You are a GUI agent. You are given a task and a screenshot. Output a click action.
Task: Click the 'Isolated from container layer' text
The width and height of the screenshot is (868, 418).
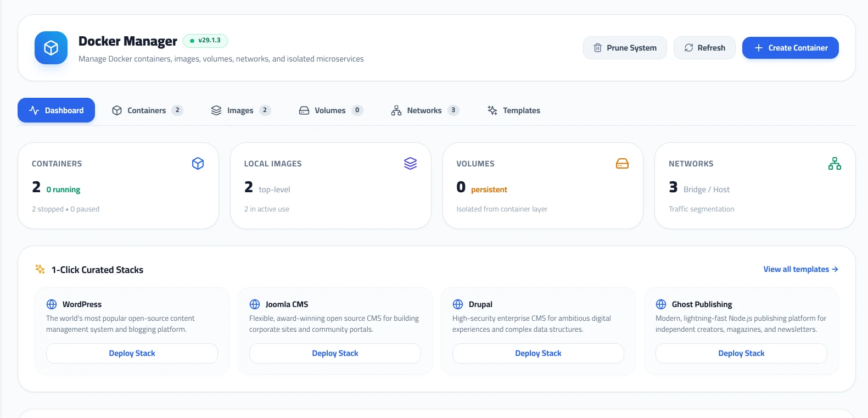click(x=502, y=209)
